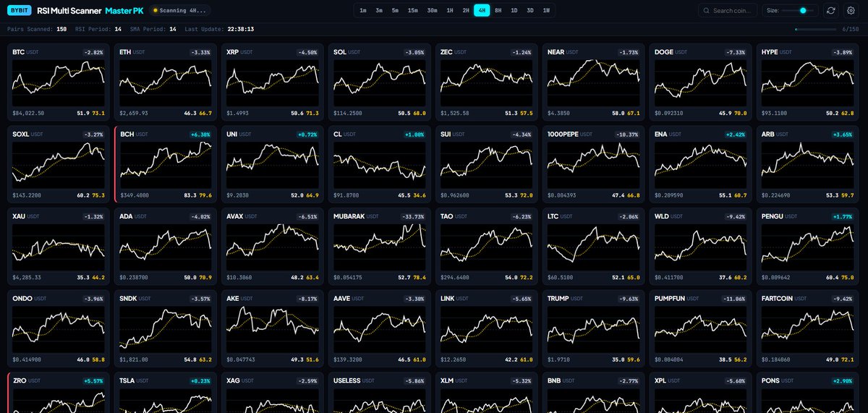The width and height of the screenshot is (868, 413).
Task: Open the DOGE chart card
Action: click(x=700, y=82)
